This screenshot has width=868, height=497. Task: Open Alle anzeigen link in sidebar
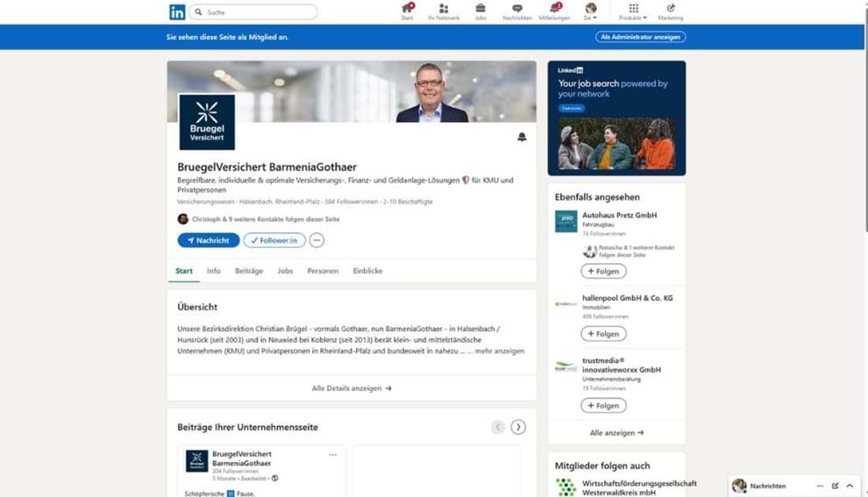pyautogui.click(x=616, y=433)
